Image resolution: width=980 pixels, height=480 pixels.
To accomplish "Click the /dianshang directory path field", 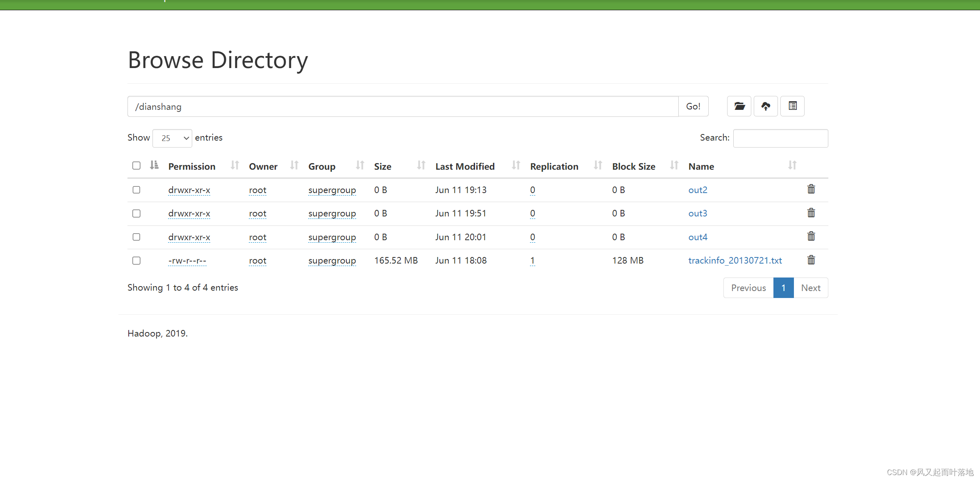I will (403, 107).
